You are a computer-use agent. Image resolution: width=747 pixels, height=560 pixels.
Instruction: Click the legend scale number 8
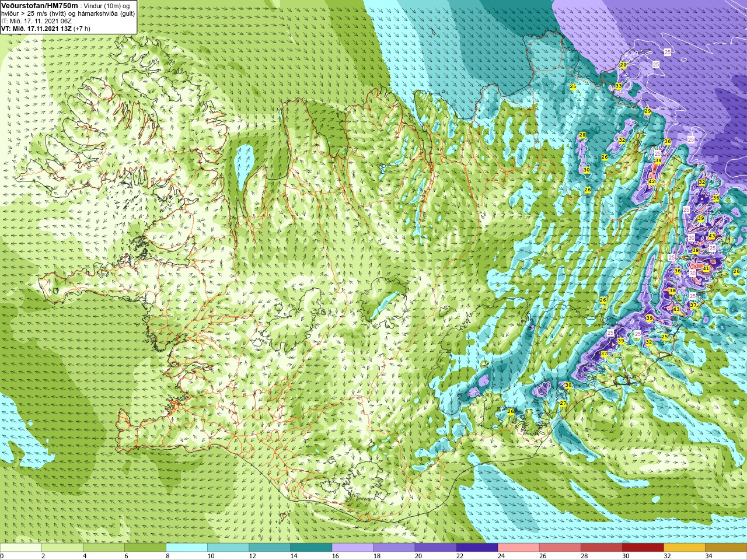[167, 556]
